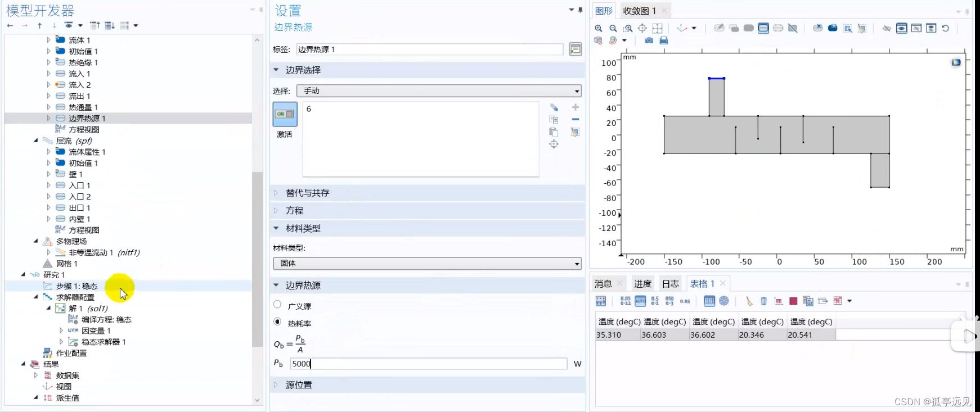Click the crossed-out eye hide icon
980x412 pixels.
pos(887,28)
